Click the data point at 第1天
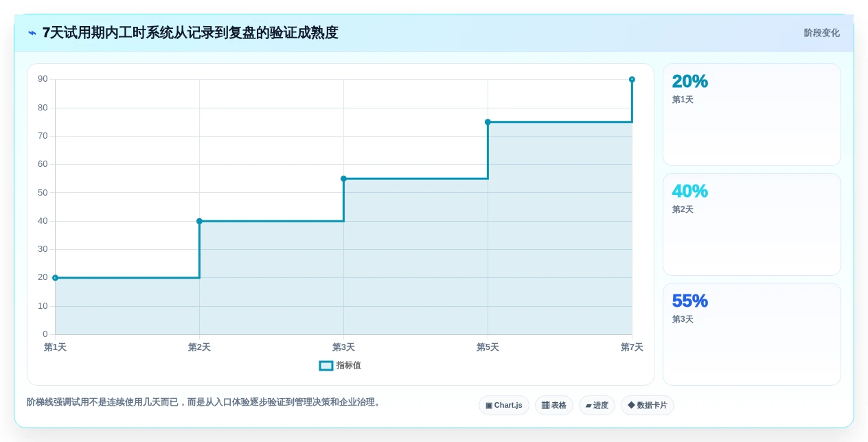 click(x=55, y=278)
